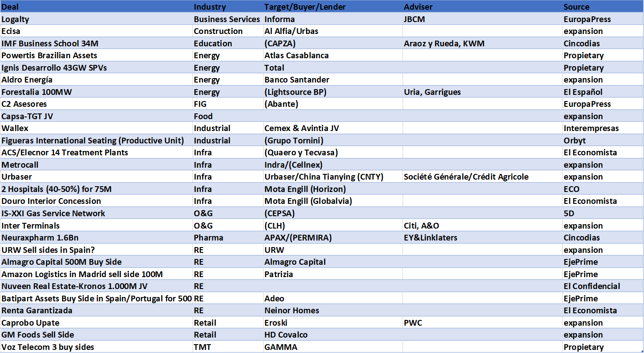Click the (Lightsource BP) cell

click(x=333, y=92)
